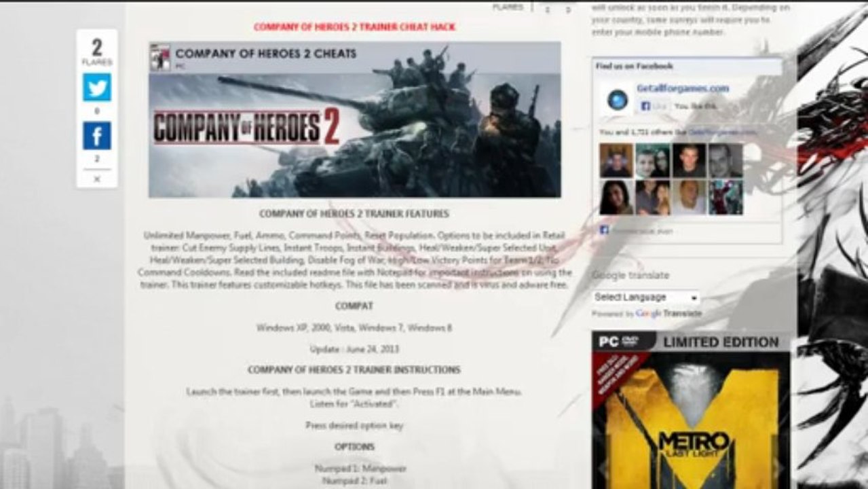Screen dimensions: 868x489
Task: Click the 'Find us on Facebook' widget header
Action: (687, 67)
